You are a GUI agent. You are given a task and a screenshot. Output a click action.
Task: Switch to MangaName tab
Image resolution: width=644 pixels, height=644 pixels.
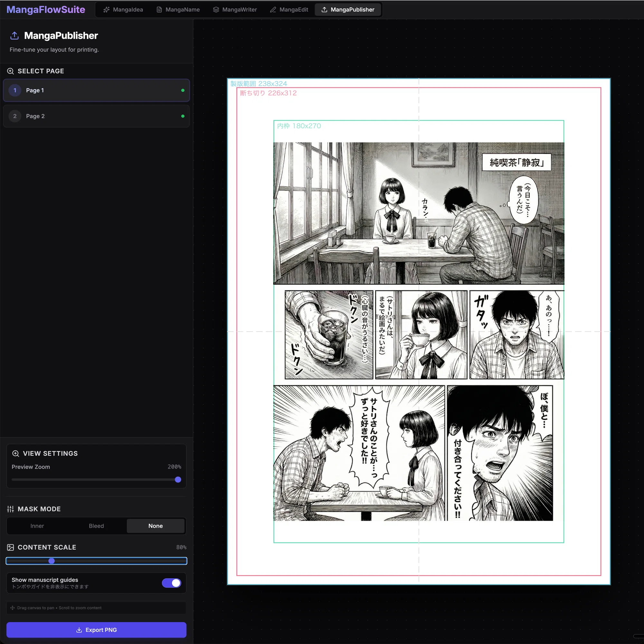click(x=178, y=10)
